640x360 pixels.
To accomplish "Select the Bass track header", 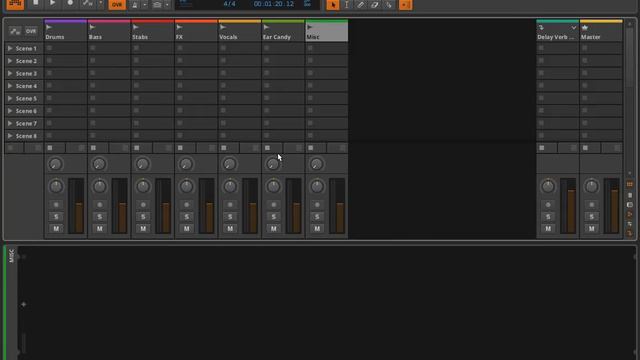I will click(109, 32).
